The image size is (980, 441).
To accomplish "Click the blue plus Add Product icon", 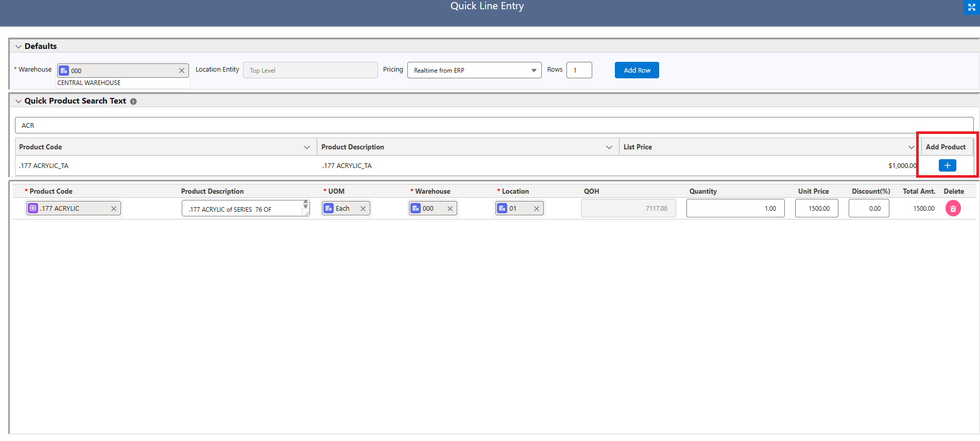I will pyautogui.click(x=947, y=165).
